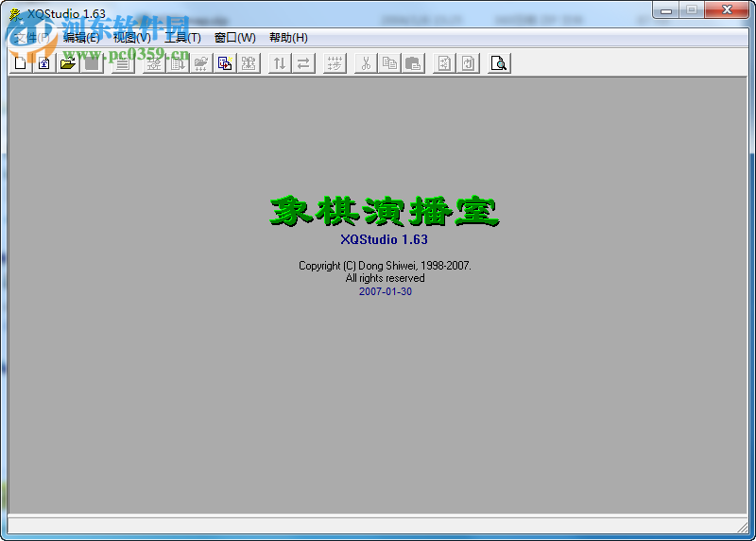
Task: Open the 文件(F) menu
Action: pyautogui.click(x=32, y=38)
